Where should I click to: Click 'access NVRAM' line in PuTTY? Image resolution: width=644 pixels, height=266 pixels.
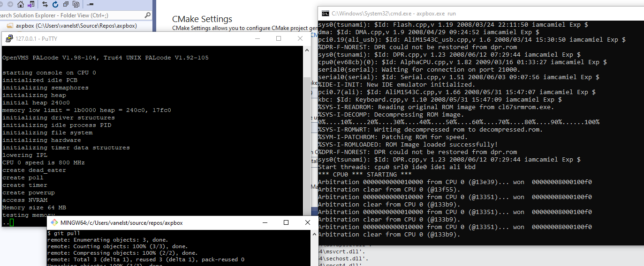(x=25, y=200)
